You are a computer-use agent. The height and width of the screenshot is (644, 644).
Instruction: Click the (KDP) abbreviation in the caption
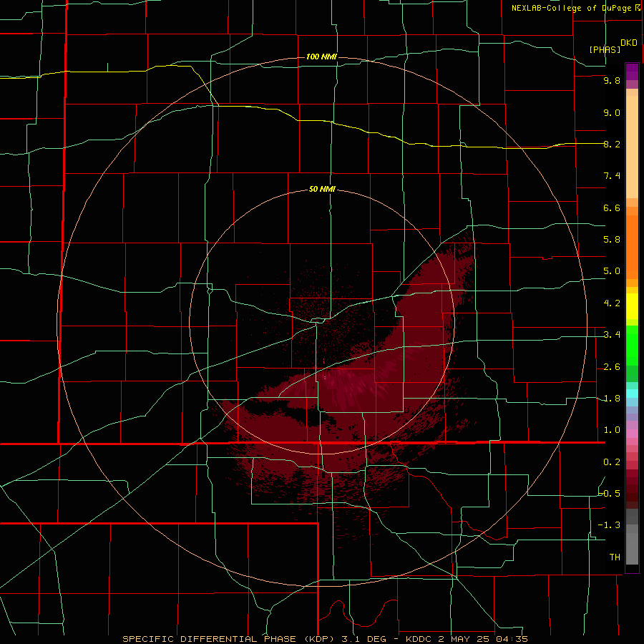pos(318,639)
